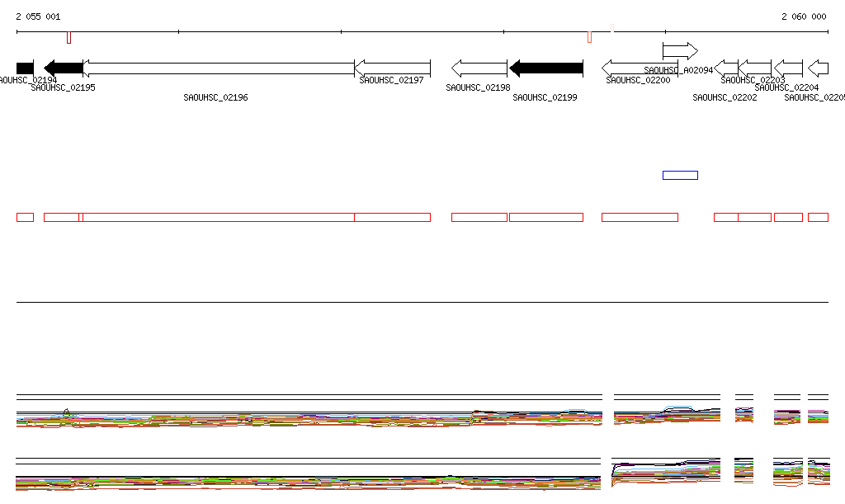The width and height of the screenshot is (845, 504).
Task: Click the SAOUHSC_02200 label text
Action: 638,80
